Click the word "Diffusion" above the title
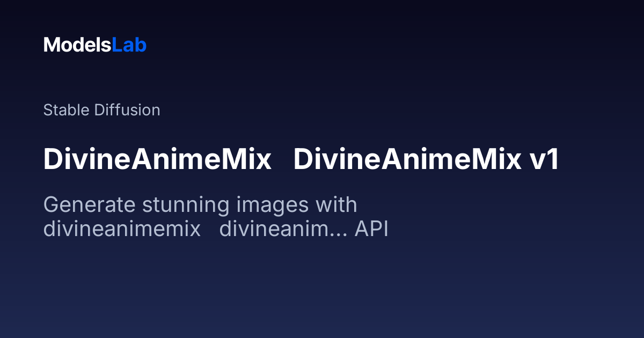 [127, 110]
